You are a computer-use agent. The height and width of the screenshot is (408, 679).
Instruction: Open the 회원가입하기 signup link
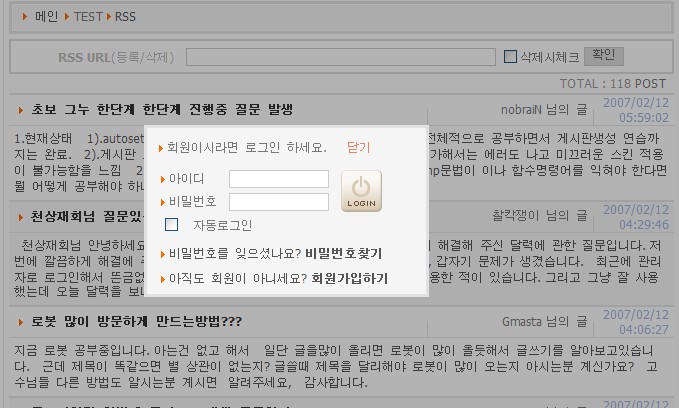click(349, 279)
